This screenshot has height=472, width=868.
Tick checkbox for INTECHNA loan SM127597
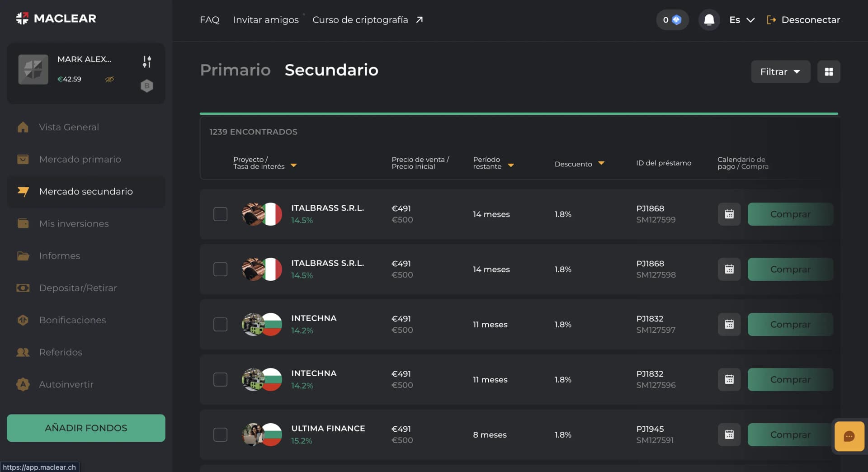tap(220, 325)
